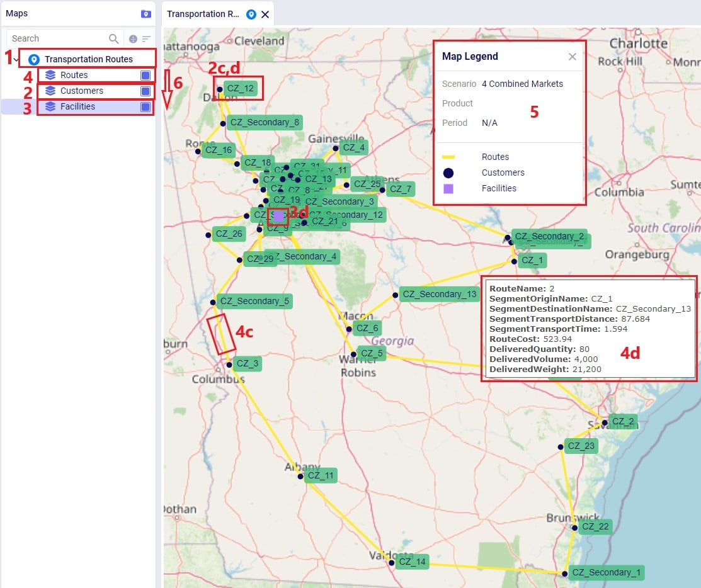
Task: Click the CZ_6 customer label
Action: coord(367,329)
